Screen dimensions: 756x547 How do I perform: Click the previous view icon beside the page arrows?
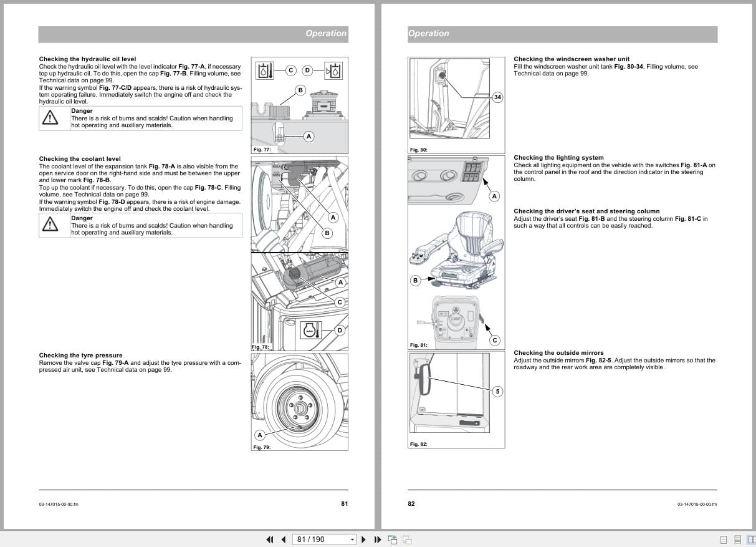(393, 539)
